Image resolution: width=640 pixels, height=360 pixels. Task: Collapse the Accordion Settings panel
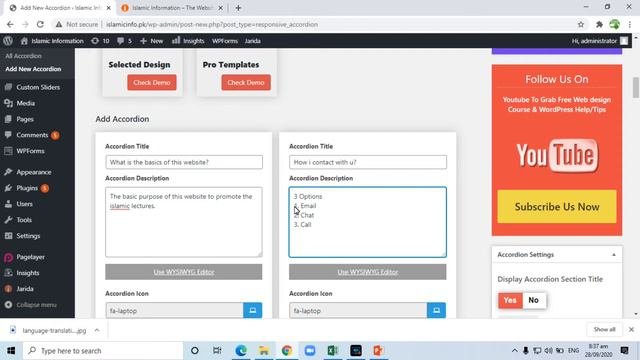[613, 255]
